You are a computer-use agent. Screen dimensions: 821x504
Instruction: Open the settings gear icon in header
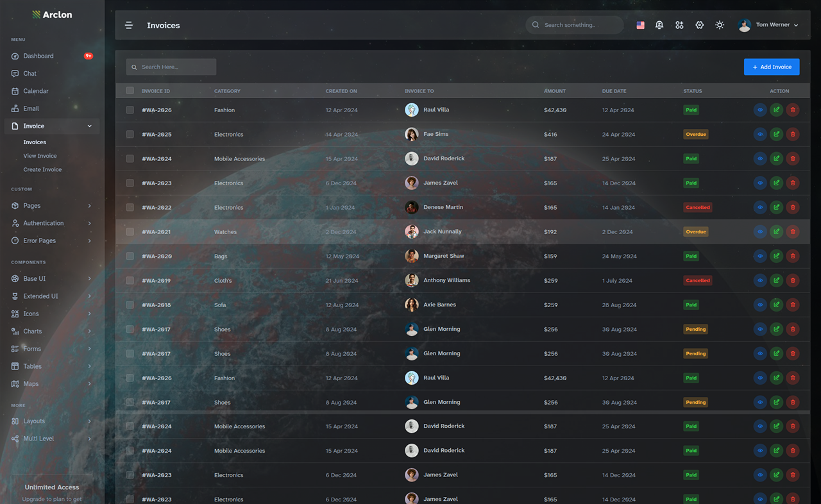click(700, 25)
